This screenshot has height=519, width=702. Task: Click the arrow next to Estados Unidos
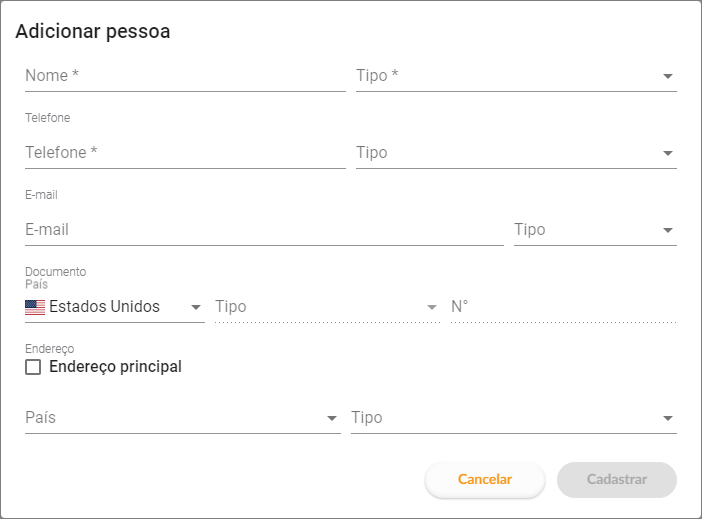[196, 307]
